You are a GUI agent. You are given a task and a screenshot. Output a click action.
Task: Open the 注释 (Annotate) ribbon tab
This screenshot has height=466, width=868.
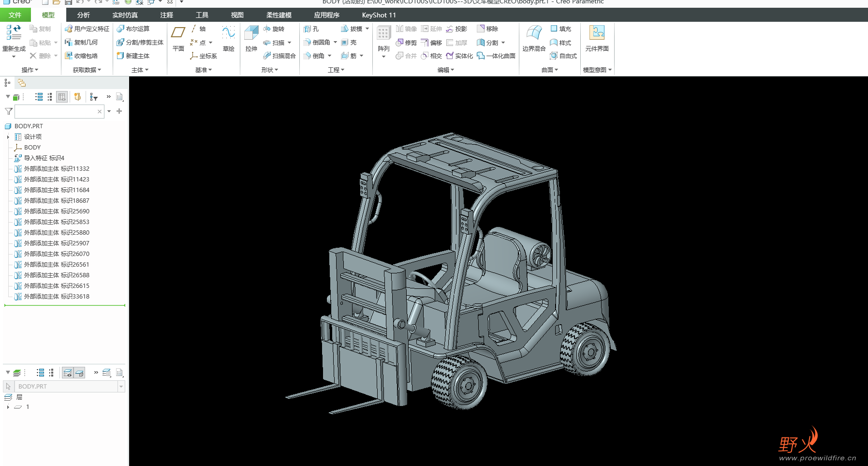(167, 15)
